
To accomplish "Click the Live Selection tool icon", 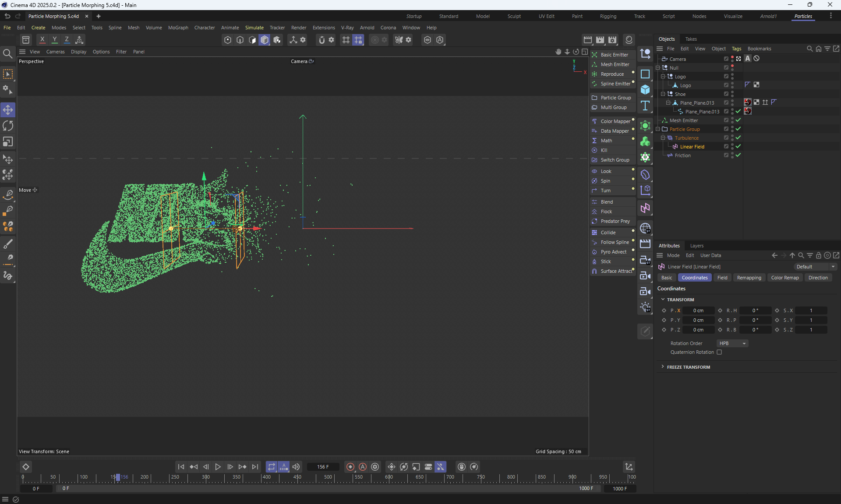I will click(8, 74).
